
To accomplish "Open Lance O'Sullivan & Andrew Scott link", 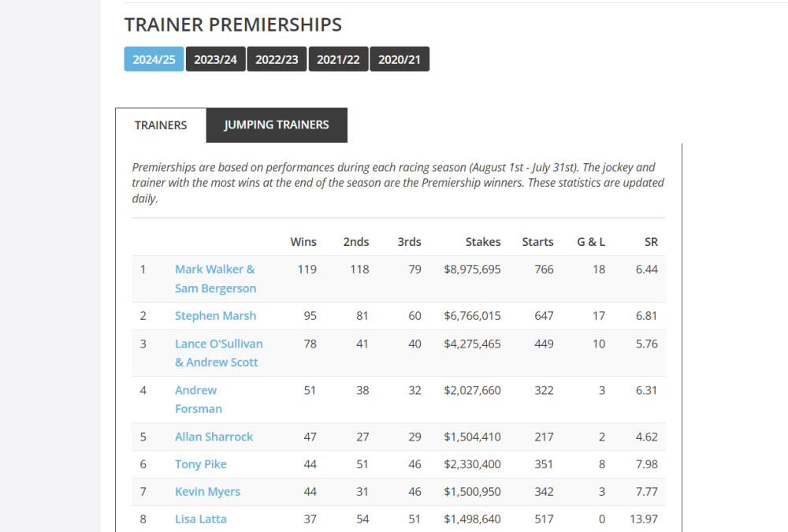I will [218, 353].
